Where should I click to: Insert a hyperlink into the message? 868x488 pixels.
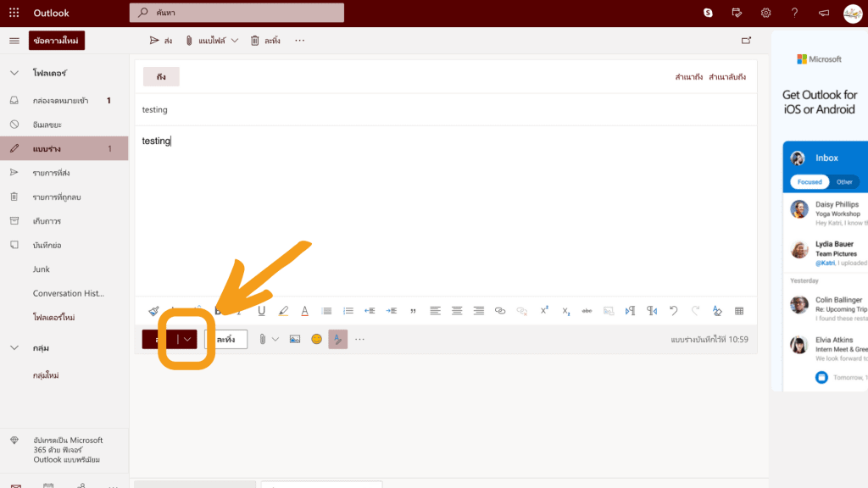(501, 310)
